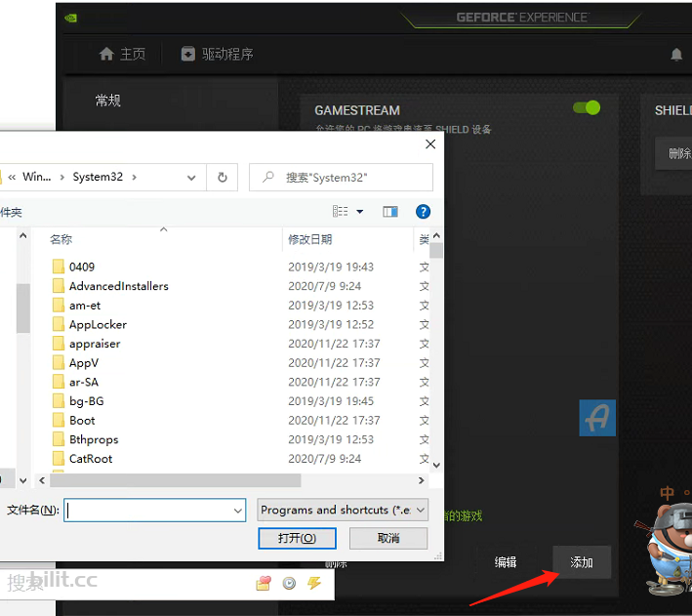The image size is (692, 616).
Task: Toggle the preview pane icon
Action: tap(390, 212)
